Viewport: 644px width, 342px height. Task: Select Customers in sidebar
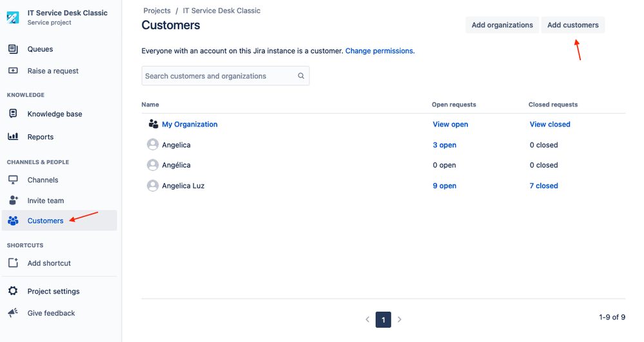pos(59,221)
